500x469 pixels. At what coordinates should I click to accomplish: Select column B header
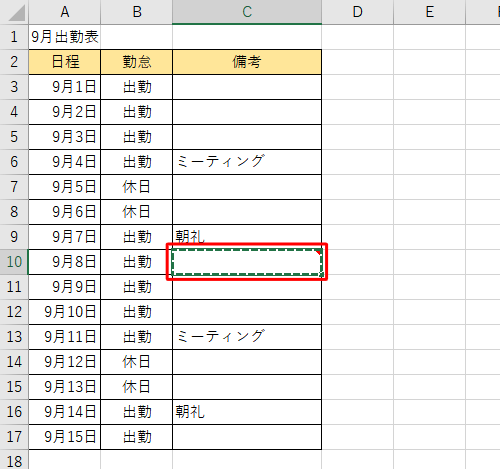point(137,12)
